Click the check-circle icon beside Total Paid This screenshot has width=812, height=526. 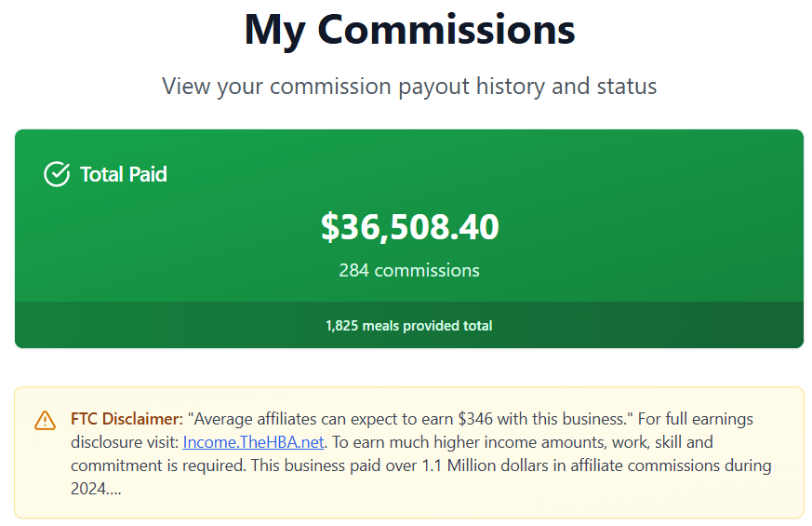coord(57,174)
